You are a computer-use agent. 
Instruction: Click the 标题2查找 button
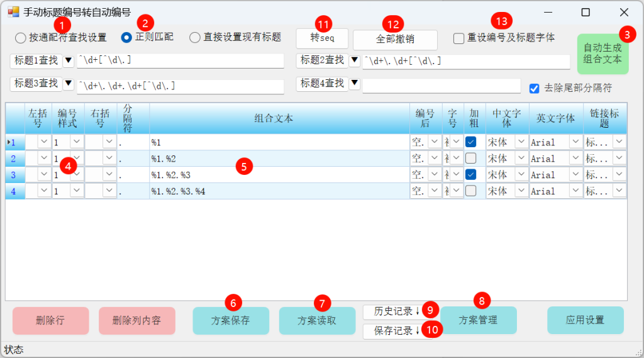(x=323, y=60)
